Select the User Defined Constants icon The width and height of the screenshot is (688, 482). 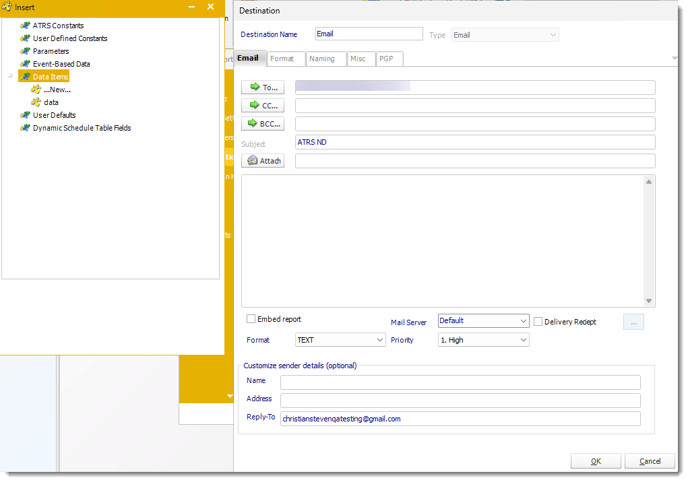pyautogui.click(x=24, y=38)
